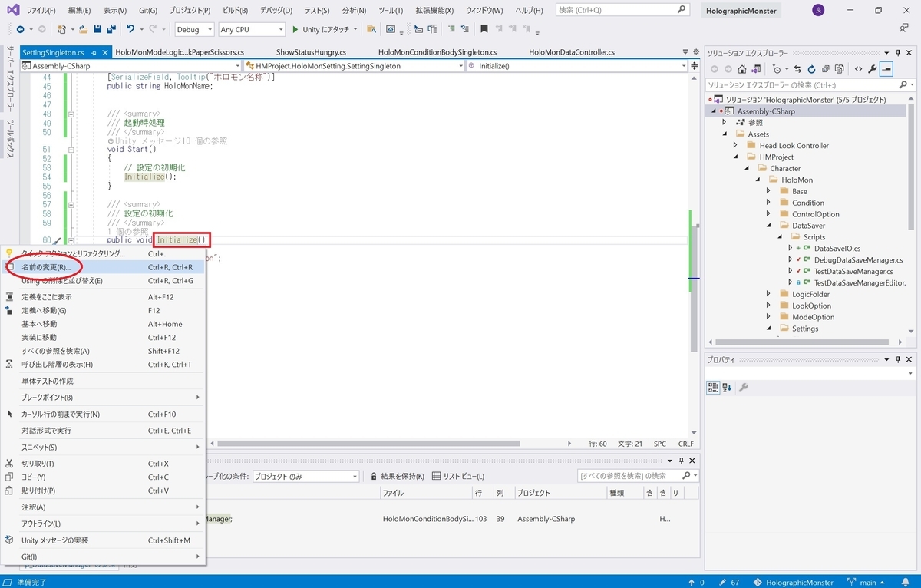
Task: Click the Categorized view icon in Properties panel
Action: 713,388
